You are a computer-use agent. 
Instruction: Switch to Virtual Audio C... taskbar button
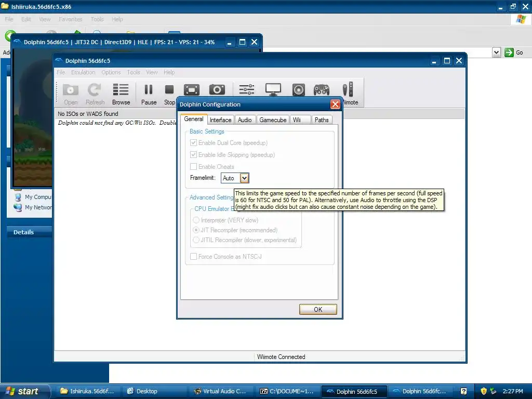pyautogui.click(x=220, y=391)
